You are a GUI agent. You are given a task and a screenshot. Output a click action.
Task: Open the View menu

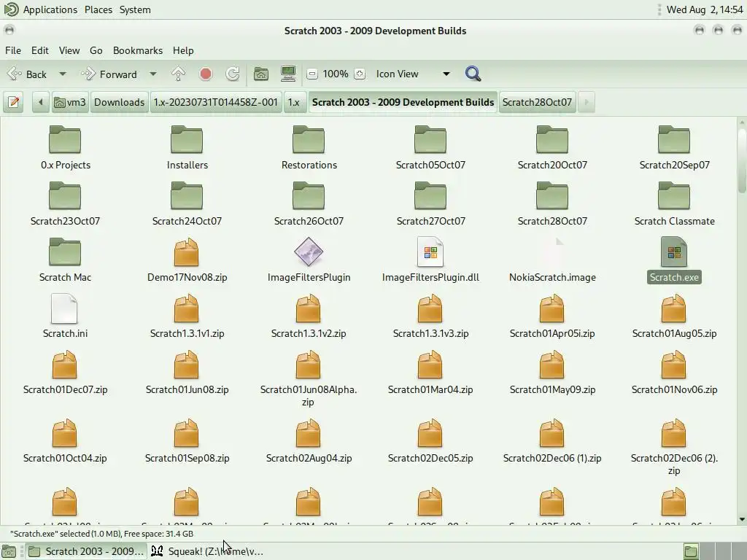click(69, 50)
